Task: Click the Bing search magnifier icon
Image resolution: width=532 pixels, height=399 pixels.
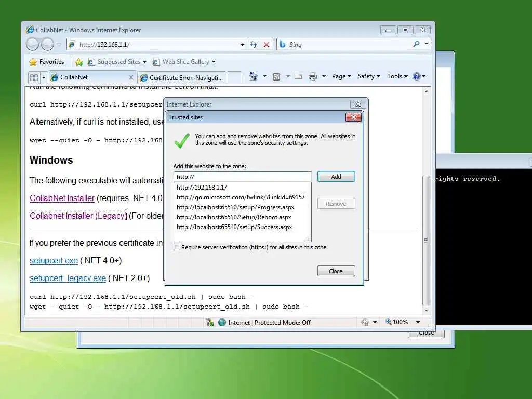Action: (x=416, y=44)
